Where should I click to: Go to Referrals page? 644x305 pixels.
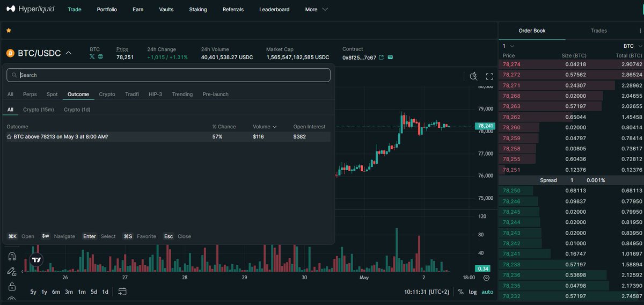coord(233,9)
